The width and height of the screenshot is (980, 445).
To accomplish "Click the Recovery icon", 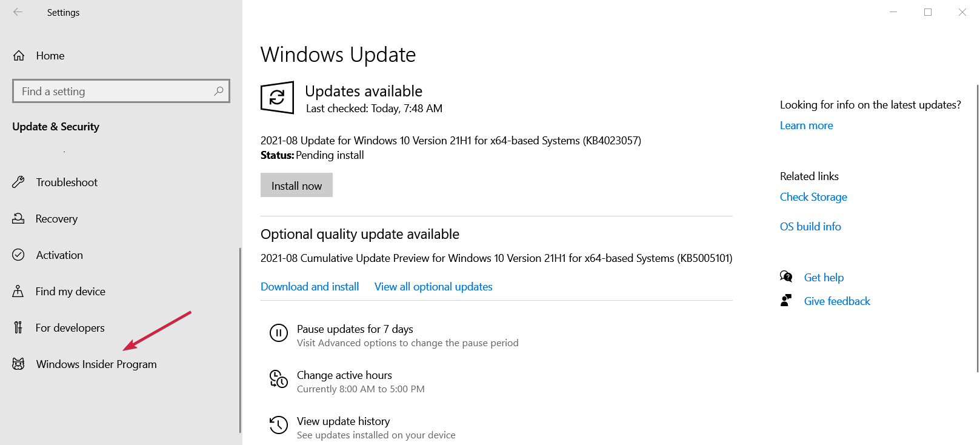I will [x=19, y=218].
